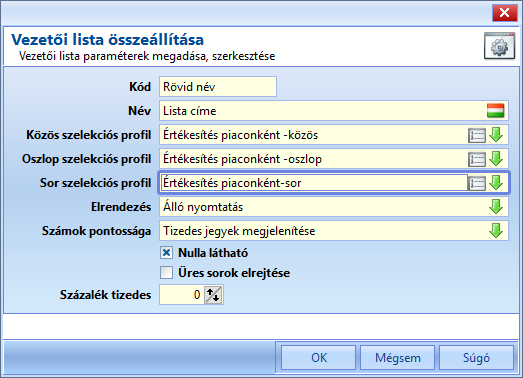Click the Százalék tizedes spinner arrows
Image resolution: width=523 pixels, height=378 pixels.
213,295
